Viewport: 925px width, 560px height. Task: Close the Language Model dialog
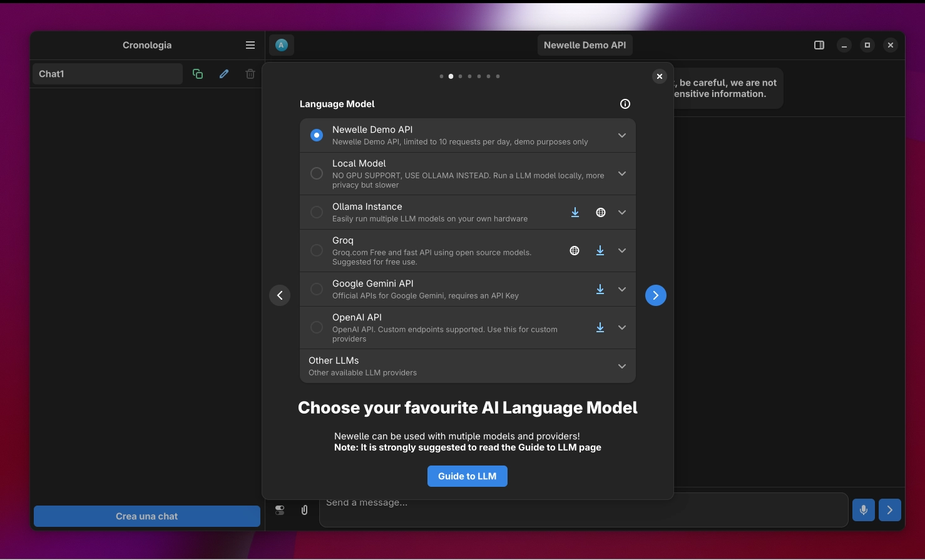[x=659, y=76]
